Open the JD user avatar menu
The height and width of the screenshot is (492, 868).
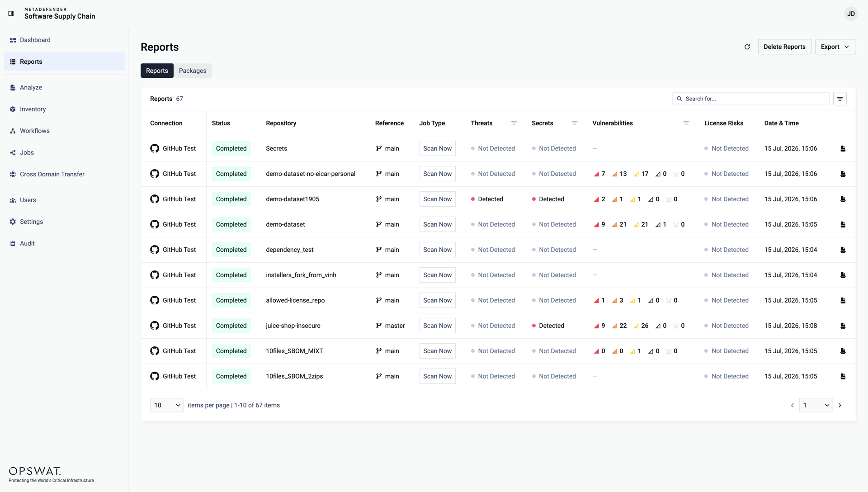(x=851, y=14)
